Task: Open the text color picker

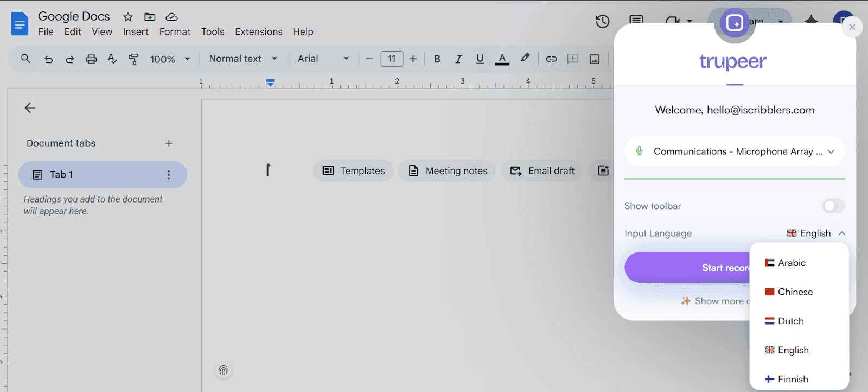Action: click(502, 59)
